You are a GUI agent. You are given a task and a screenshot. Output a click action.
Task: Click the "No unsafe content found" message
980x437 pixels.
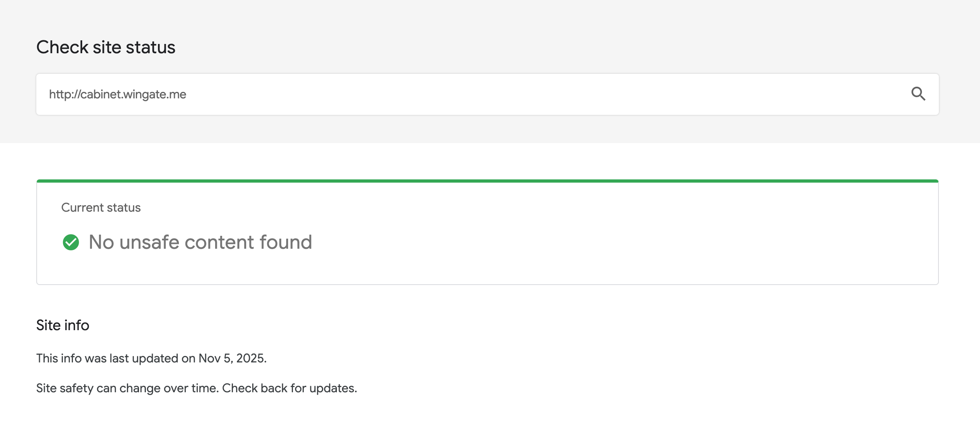200,242
